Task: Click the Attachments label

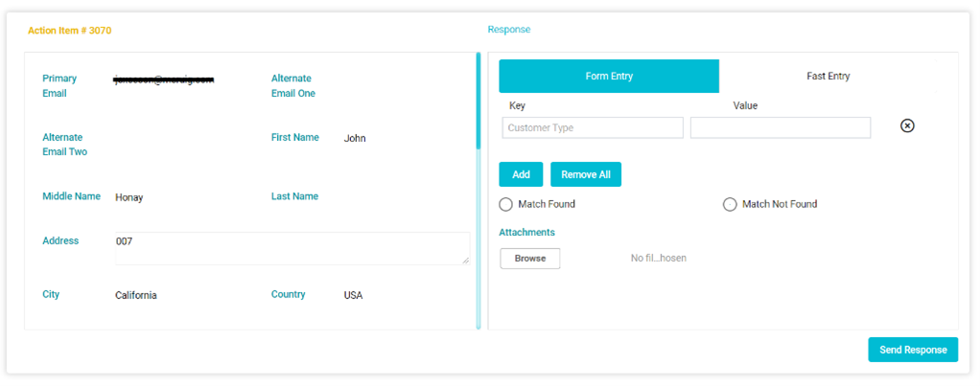Action: (526, 233)
